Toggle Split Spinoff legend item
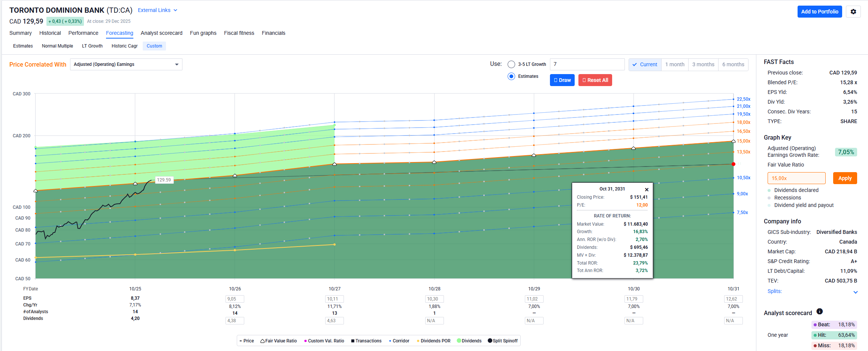This screenshot has height=351, width=868. pos(503,341)
